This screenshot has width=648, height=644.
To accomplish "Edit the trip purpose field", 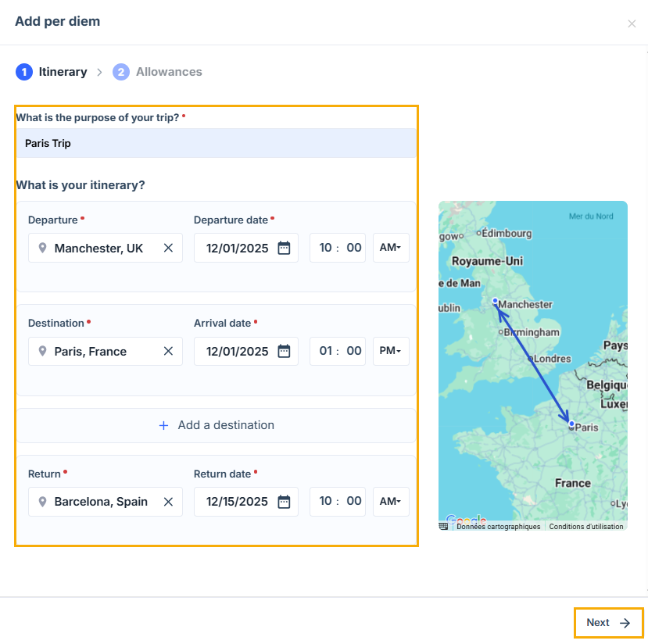I will (216, 143).
